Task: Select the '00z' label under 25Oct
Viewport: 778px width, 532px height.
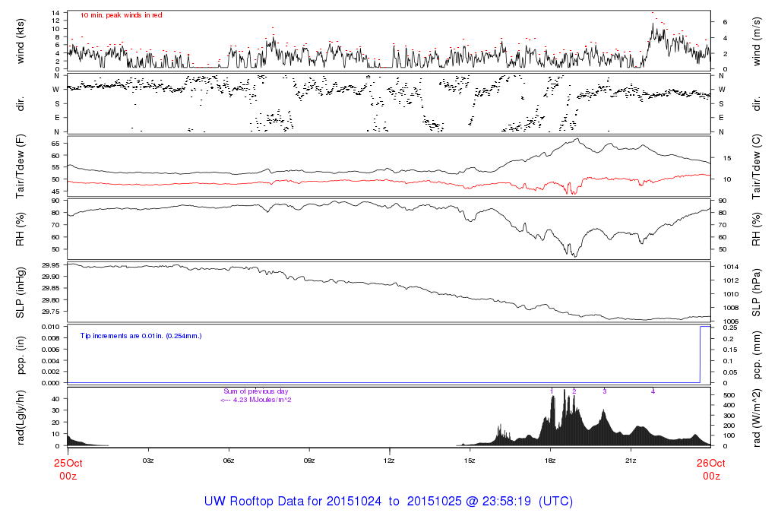Action: (x=68, y=477)
